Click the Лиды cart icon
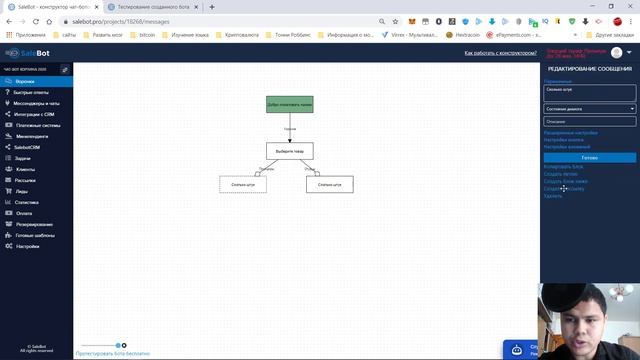This screenshot has height=360, width=640. click(x=8, y=191)
